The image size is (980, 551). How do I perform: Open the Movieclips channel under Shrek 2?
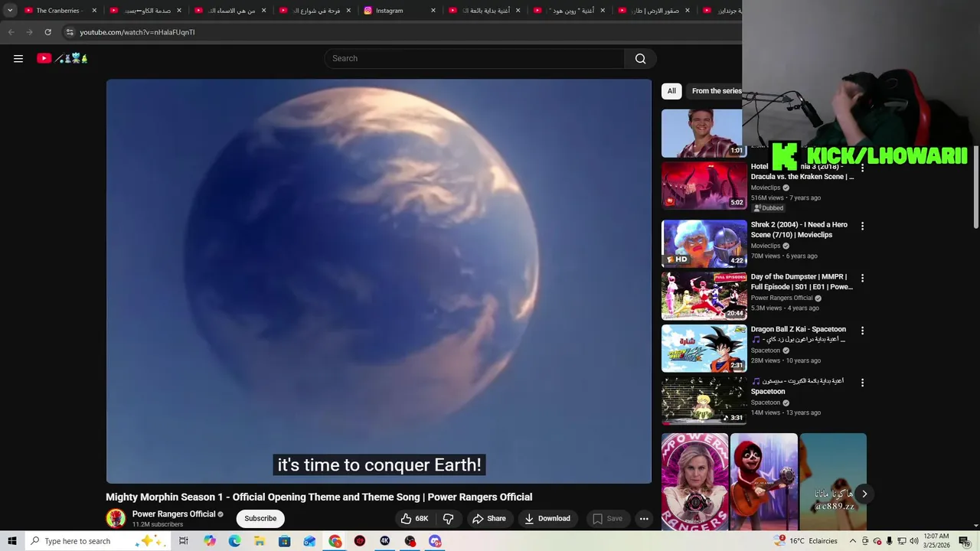[x=766, y=246]
